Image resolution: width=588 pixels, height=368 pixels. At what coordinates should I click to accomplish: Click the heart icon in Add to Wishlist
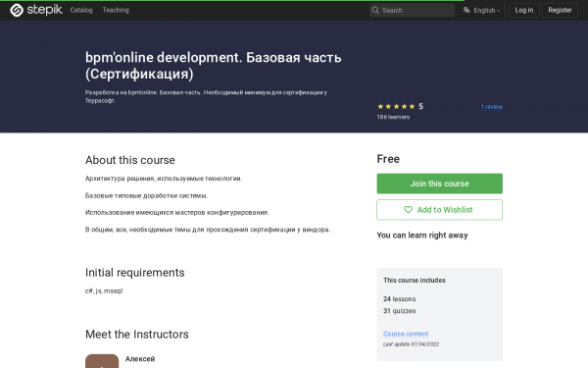[x=408, y=210]
